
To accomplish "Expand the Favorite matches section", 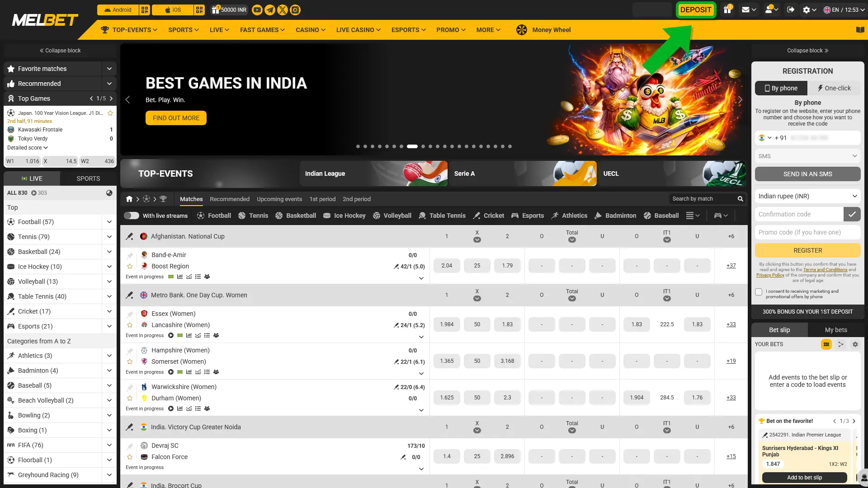I will tap(109, 69).
